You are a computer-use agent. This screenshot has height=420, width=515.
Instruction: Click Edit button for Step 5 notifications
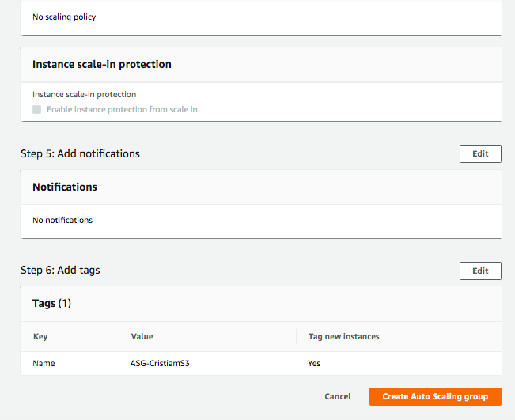[480, 153]
